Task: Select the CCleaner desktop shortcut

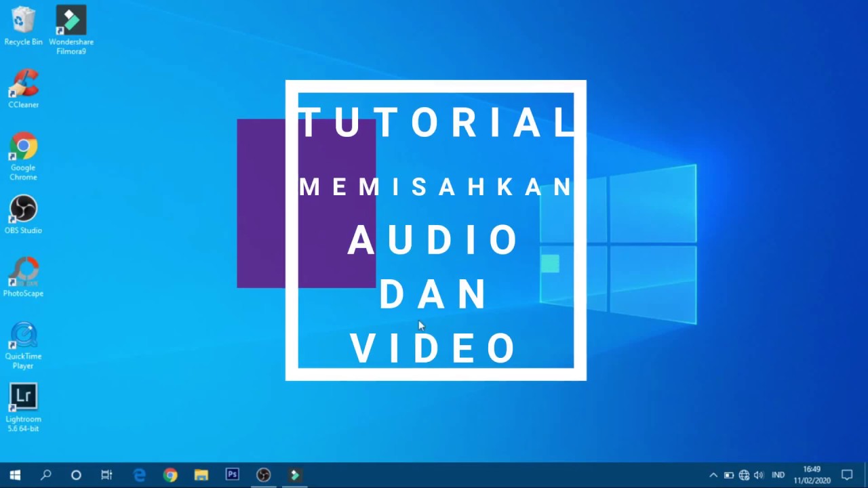Action: pyautogui.click(x=23, y=89)
